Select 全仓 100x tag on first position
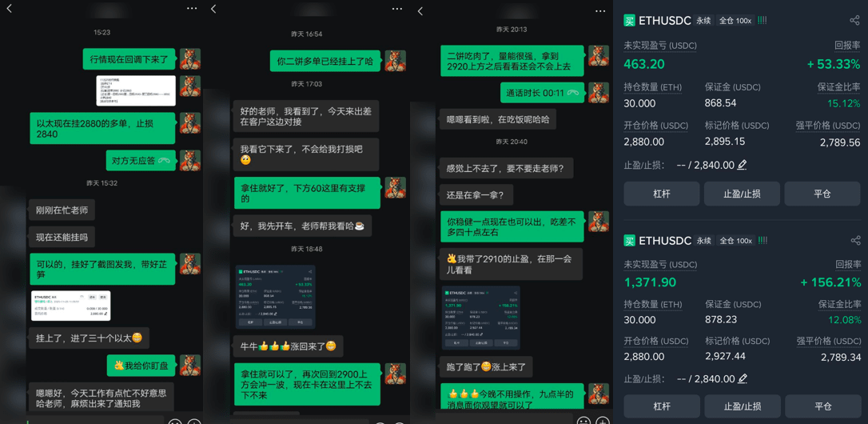This screenshot has height=424, width=868. click(735, 21)
